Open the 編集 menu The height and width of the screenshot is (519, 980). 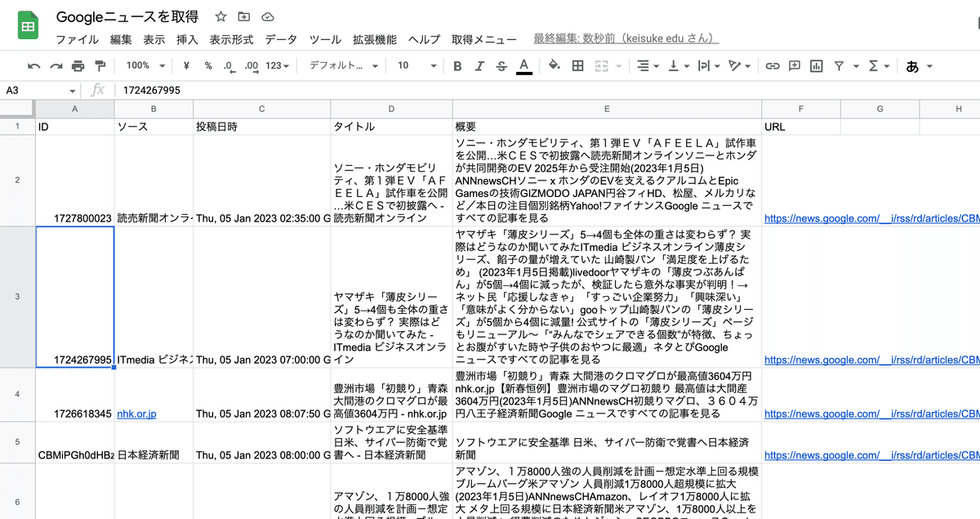121,39
